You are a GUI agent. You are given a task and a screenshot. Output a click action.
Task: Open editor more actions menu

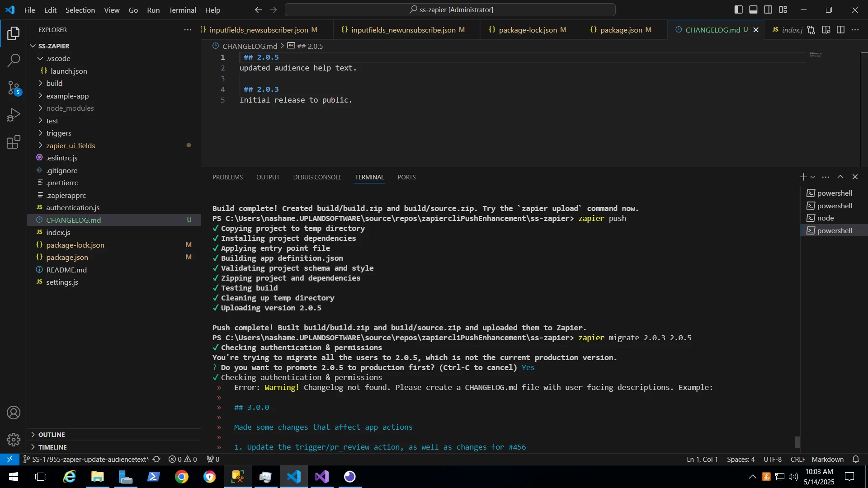(855, 30)
